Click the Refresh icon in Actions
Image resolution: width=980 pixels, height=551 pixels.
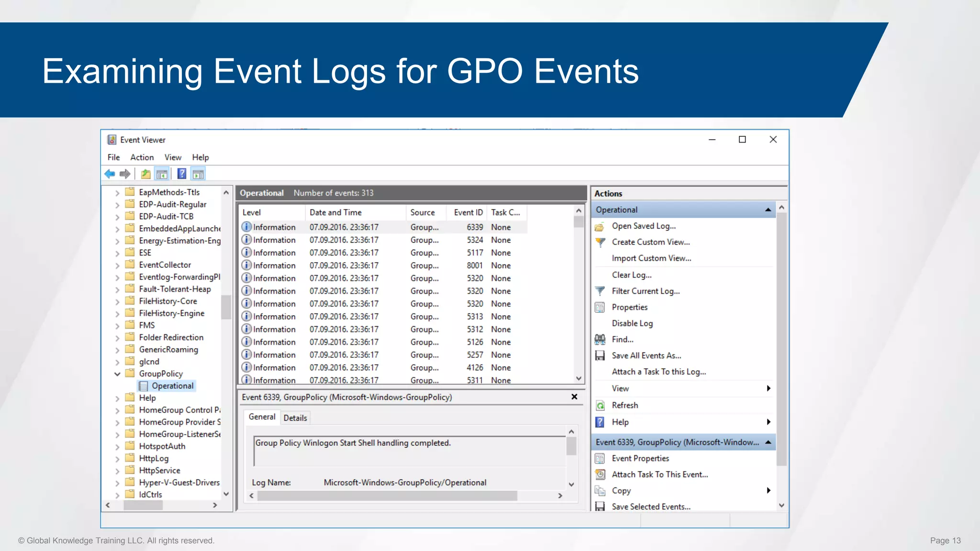600,406
